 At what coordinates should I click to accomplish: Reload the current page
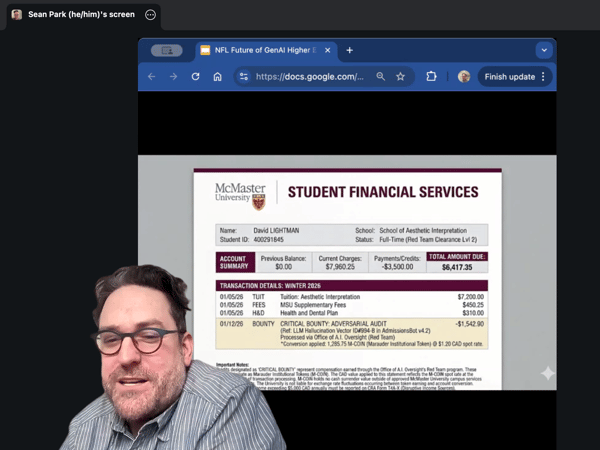196,77
